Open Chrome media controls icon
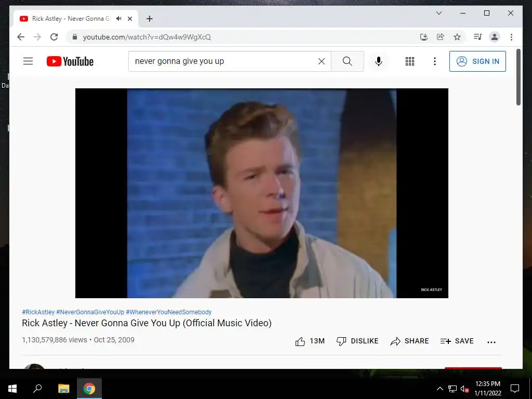Viewport: 532px width, 399px height. [478, 37]
